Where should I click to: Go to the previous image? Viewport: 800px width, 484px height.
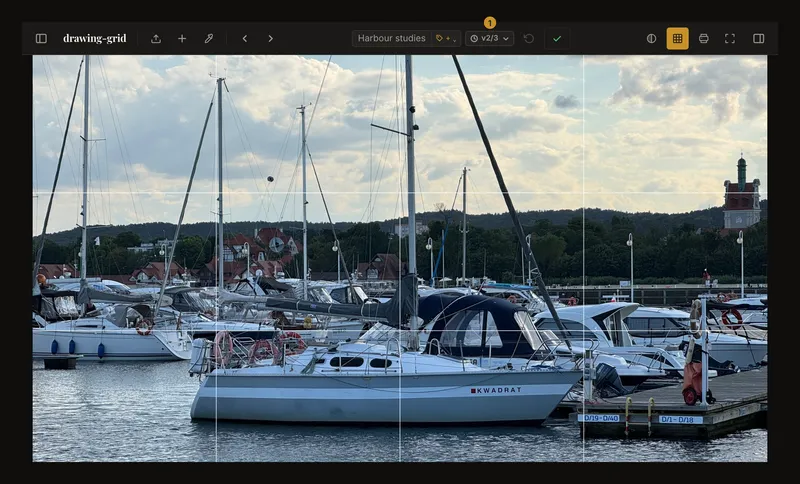245,39
